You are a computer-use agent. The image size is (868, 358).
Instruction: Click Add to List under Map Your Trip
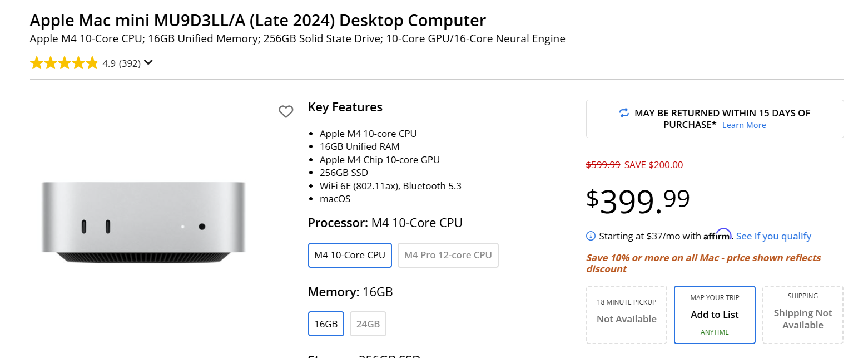715,315
